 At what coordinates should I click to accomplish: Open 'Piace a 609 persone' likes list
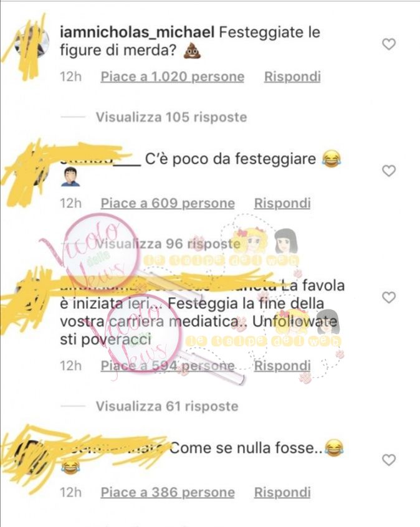pyautogui.click(x=168, y=203)
